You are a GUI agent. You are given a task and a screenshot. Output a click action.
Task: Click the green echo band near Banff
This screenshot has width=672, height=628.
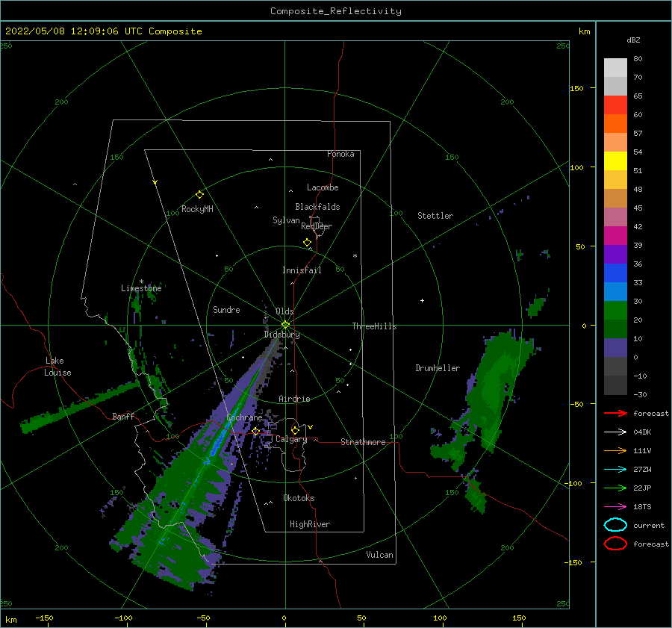pos(79,406)
